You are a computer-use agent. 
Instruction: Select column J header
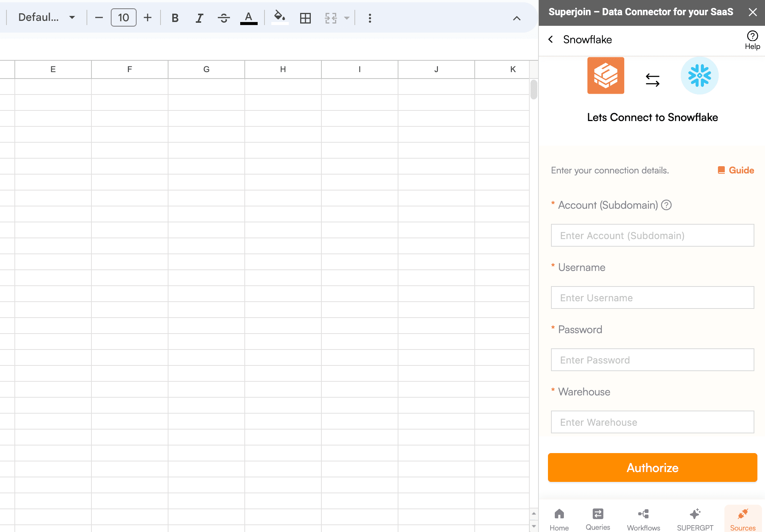(x=436, y=69)
